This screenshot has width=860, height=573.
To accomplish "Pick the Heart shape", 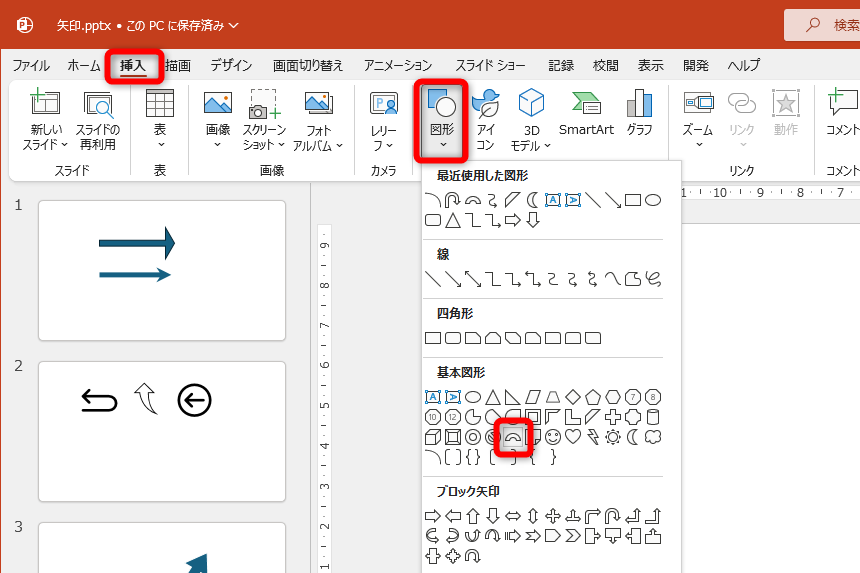I will (573, 437).
